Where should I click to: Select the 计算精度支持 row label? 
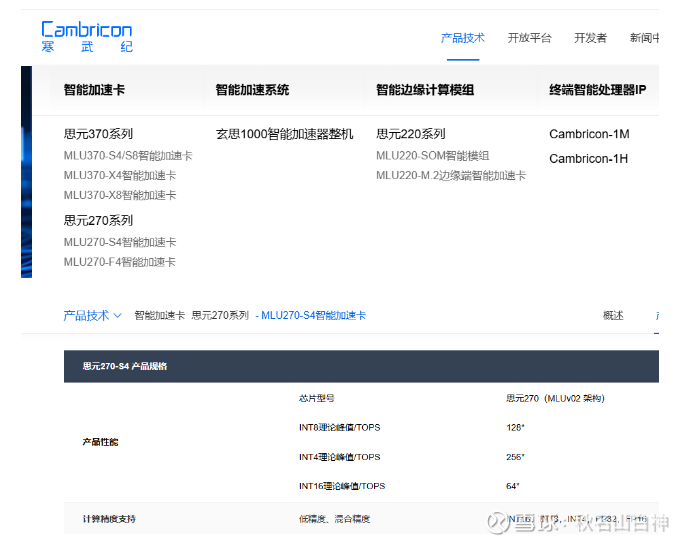click(x=109, y=519)
